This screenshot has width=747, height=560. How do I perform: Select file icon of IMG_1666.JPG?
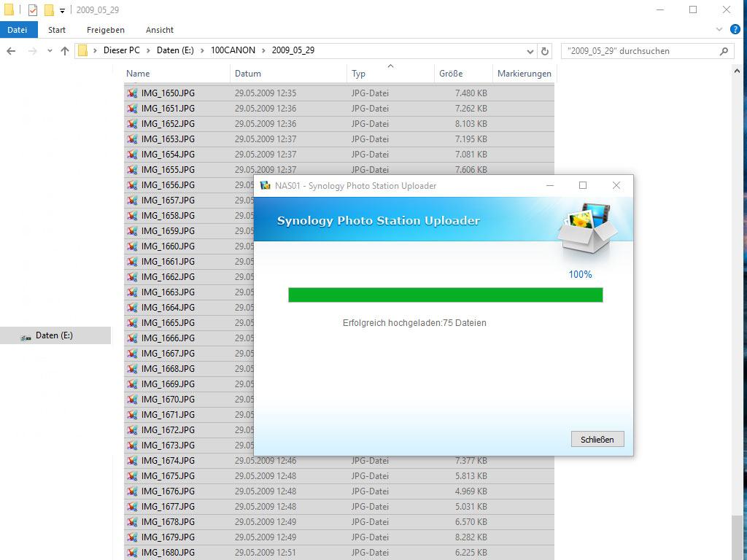click(132, 338)
